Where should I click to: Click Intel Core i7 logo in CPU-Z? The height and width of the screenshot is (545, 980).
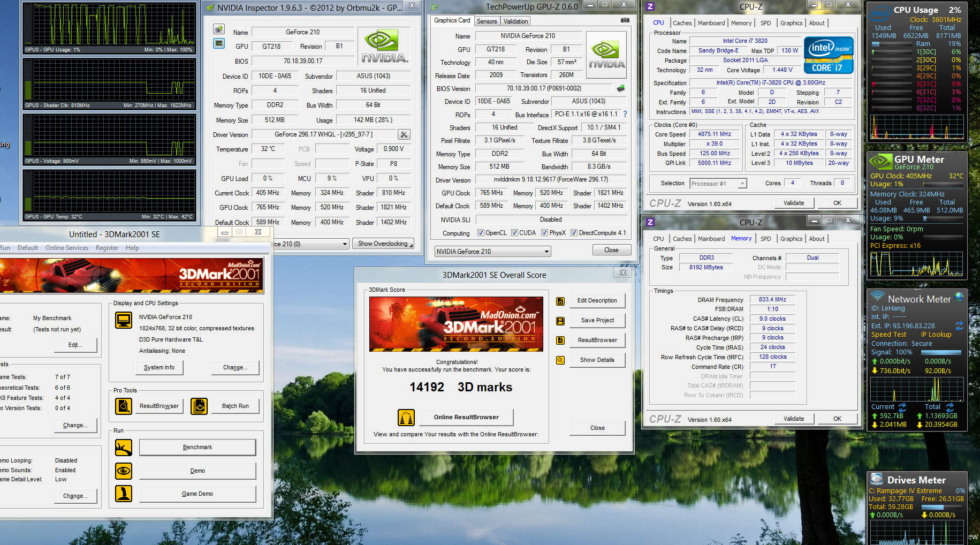coord(829,55)
